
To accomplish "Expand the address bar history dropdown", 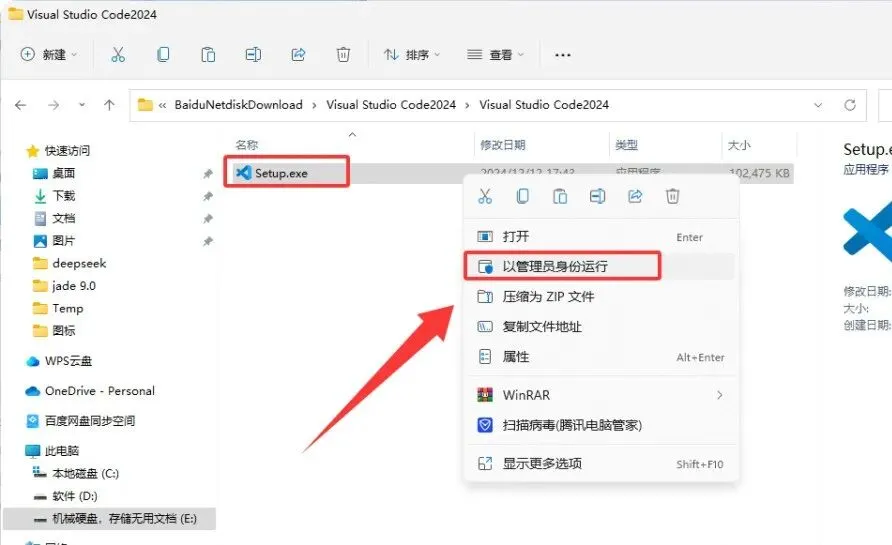I will tap(818, 105).
